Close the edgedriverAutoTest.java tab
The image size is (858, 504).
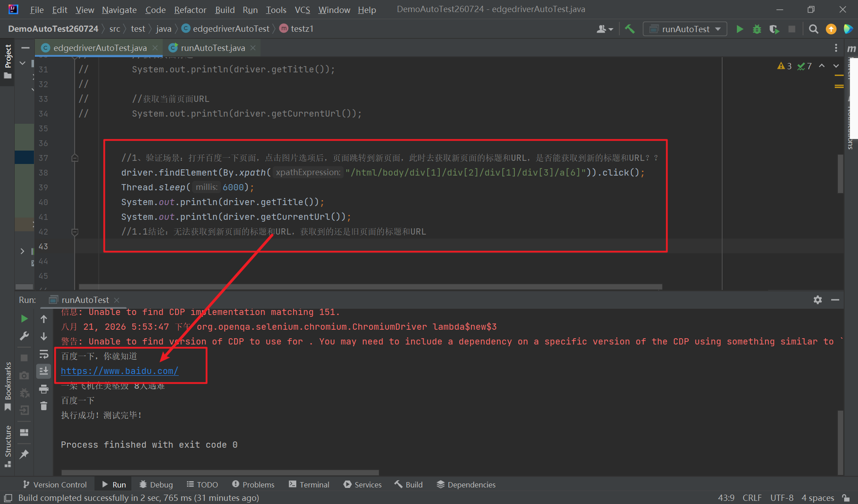155,48
